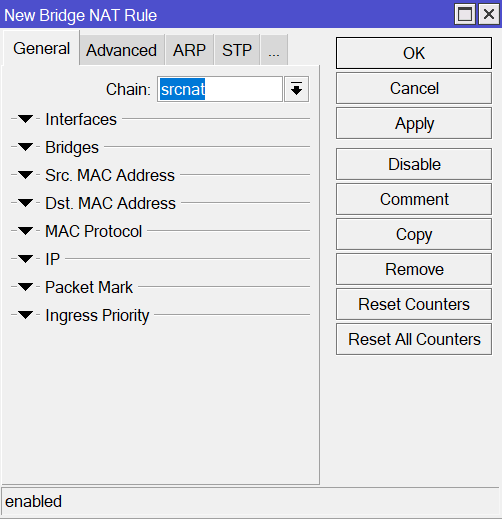
Task: Open the Chain dropdown arrow
Action: point(296,89)
